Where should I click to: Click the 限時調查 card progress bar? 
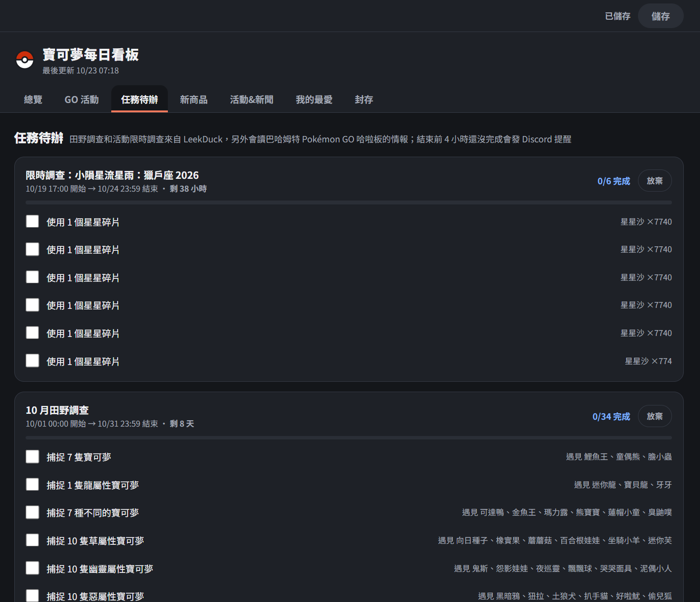(349, 202)
